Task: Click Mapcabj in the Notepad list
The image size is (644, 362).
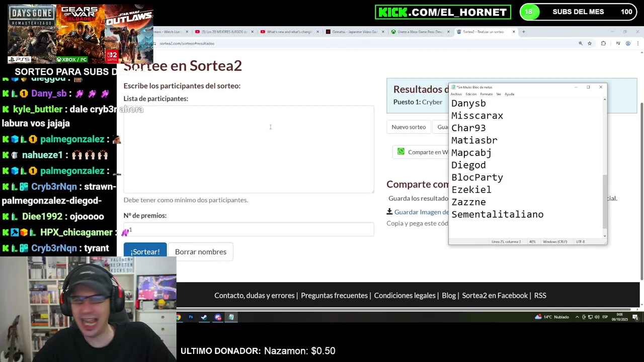Action: (471, 152)
